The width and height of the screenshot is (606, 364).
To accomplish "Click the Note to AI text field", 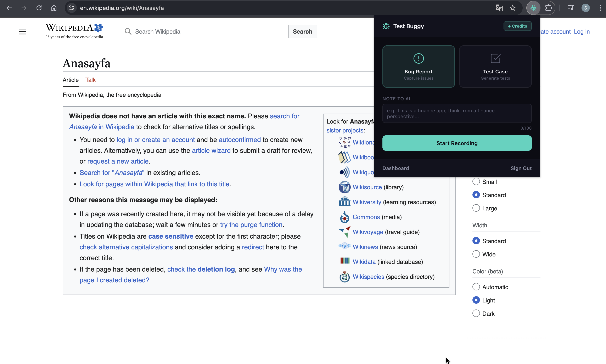I will 457,113.
